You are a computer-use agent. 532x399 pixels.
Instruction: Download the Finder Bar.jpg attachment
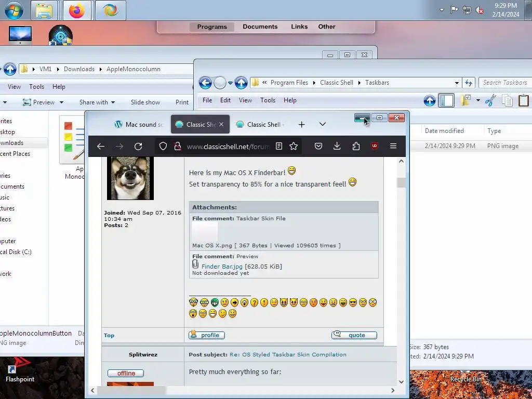tap(222, 267)
